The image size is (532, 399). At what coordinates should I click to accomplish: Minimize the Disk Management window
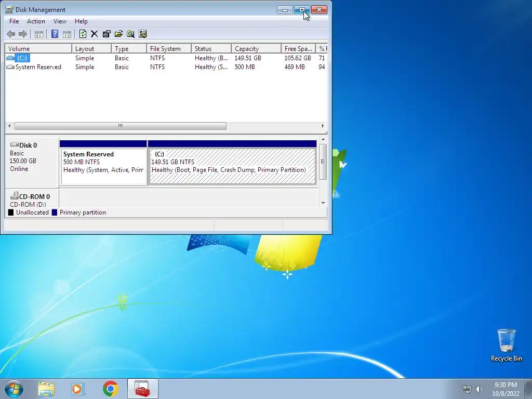[285, 10]
